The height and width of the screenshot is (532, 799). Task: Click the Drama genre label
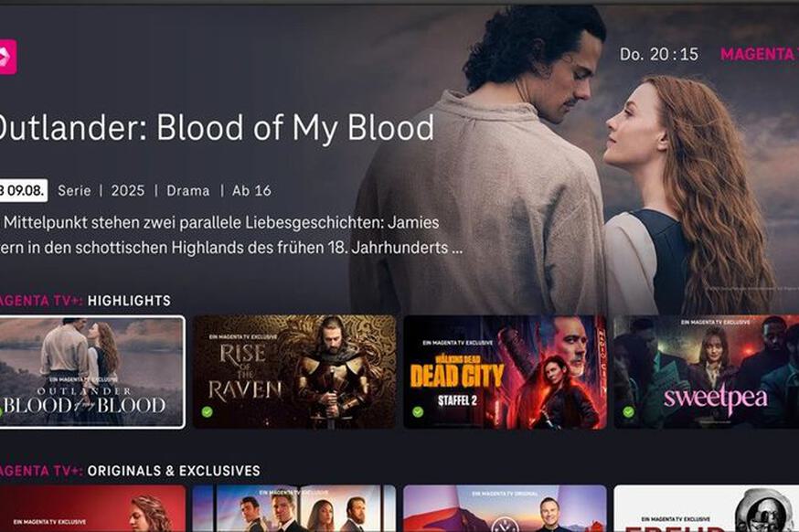coord(188,190)
